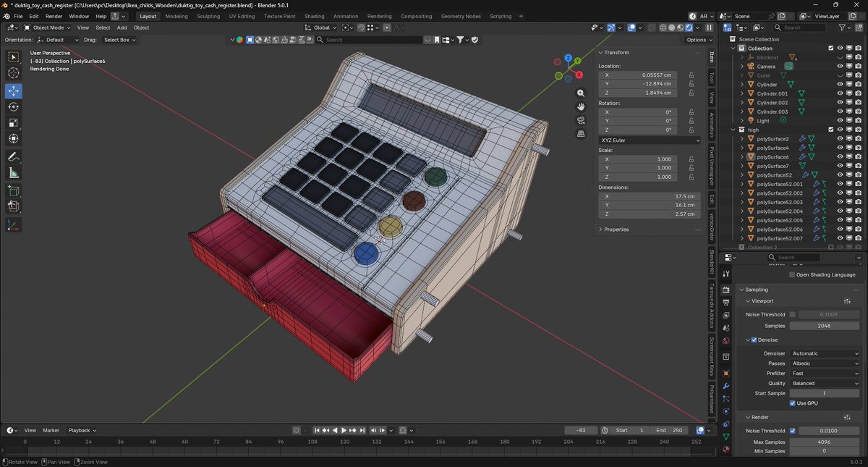Switch to rendered viewport shading
Viewport: 868px width, 467px height.
(690, 28)
